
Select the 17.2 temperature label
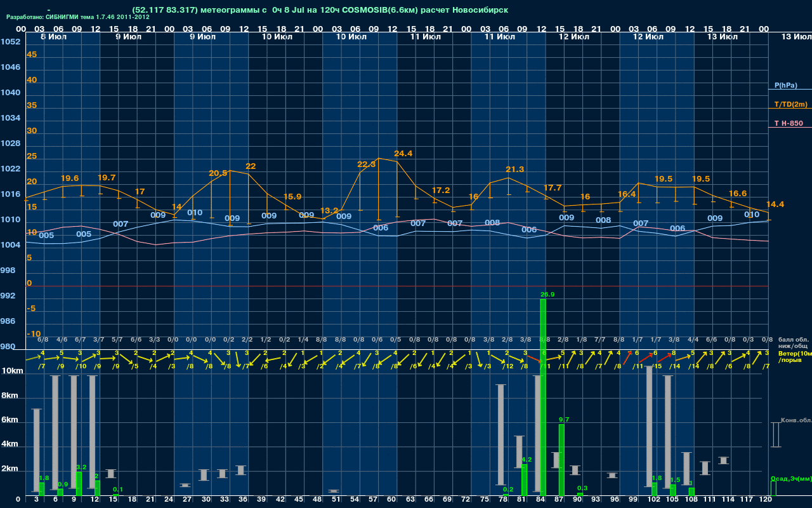coord(440,190)
